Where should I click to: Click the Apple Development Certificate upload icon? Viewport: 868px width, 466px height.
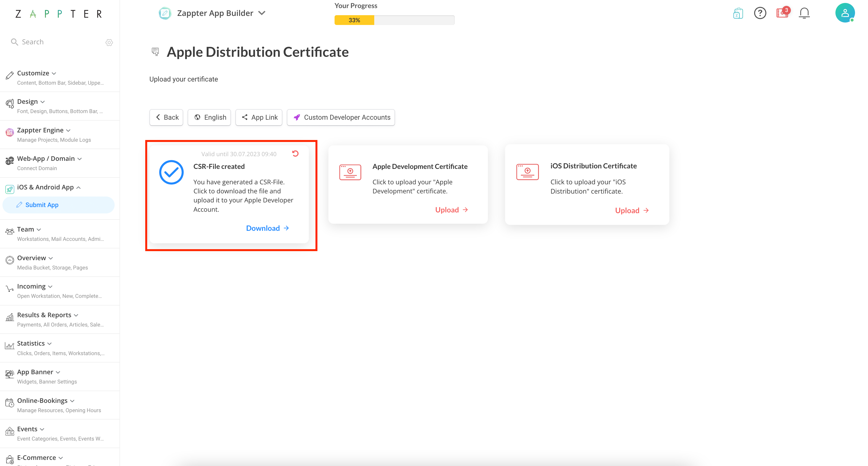pyautogui.click(x=350, y=172)
